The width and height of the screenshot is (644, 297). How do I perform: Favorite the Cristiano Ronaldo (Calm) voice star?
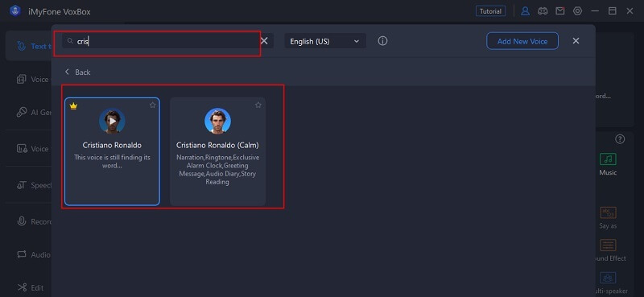pyautogui.click(x=258, y=105)
